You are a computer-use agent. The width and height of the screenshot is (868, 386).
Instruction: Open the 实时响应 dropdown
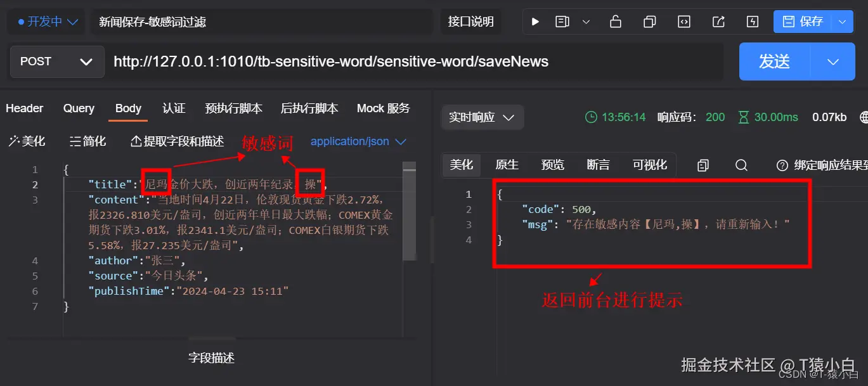(482, 117)
